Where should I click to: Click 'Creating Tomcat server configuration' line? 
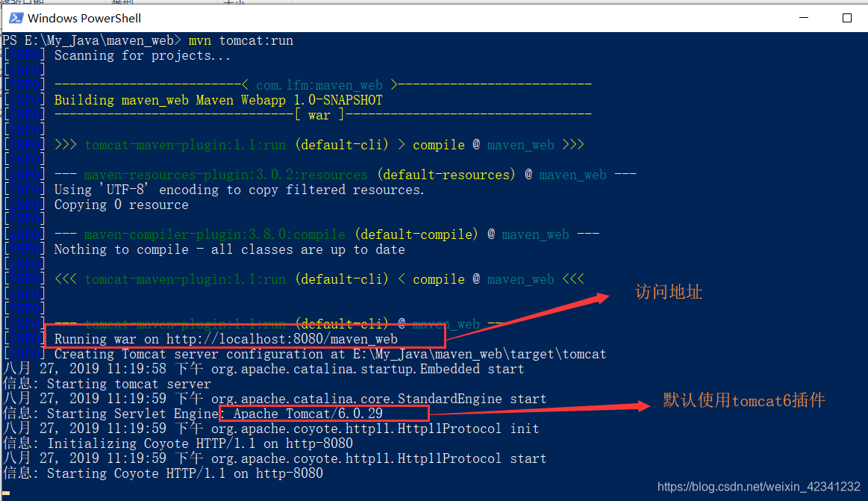click(330, 354)
